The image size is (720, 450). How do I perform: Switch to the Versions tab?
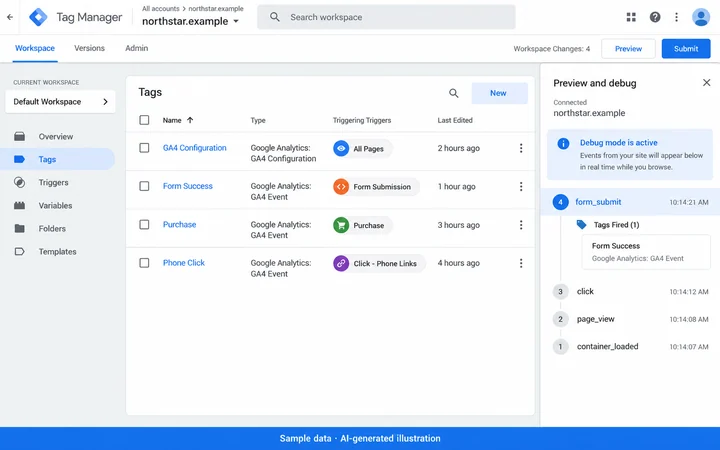(90, 48)
